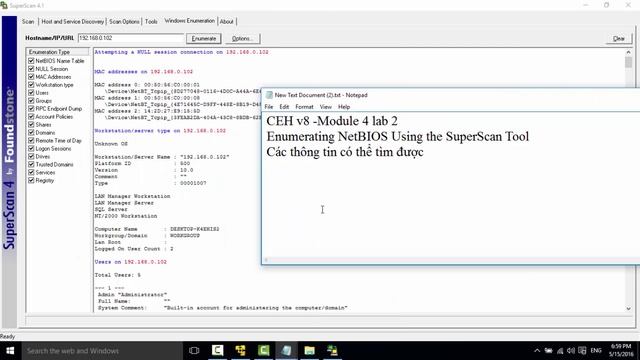Open Notepad File menu

tap(269, 107)
